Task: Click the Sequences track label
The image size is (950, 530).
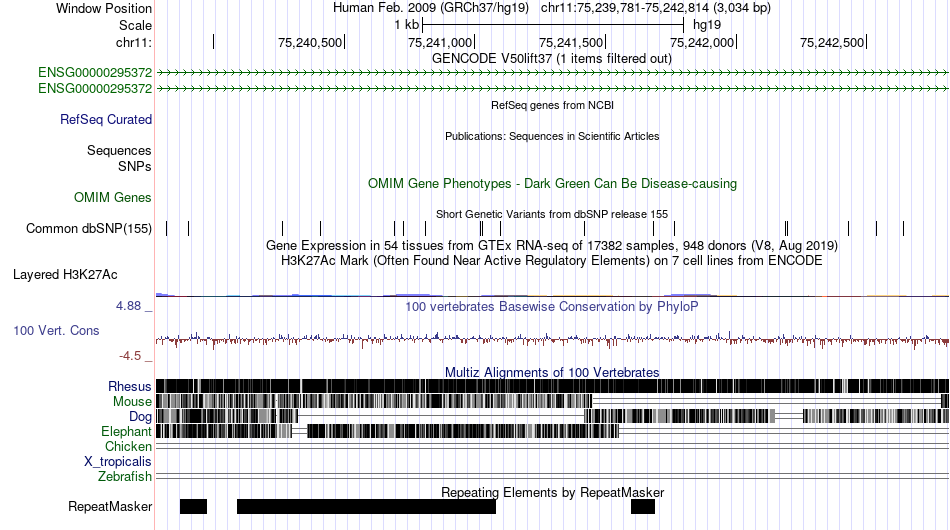Action: coord(119,150)
